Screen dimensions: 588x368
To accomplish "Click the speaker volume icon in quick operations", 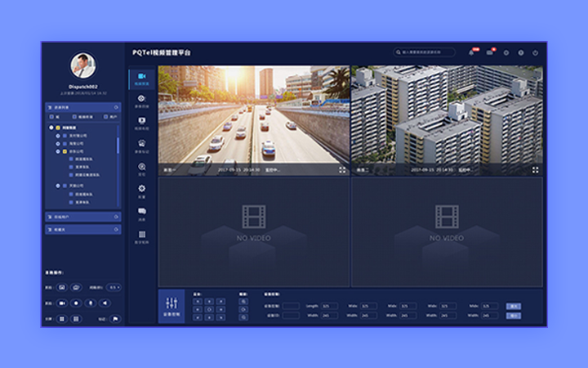I will (x=105, y=303).
